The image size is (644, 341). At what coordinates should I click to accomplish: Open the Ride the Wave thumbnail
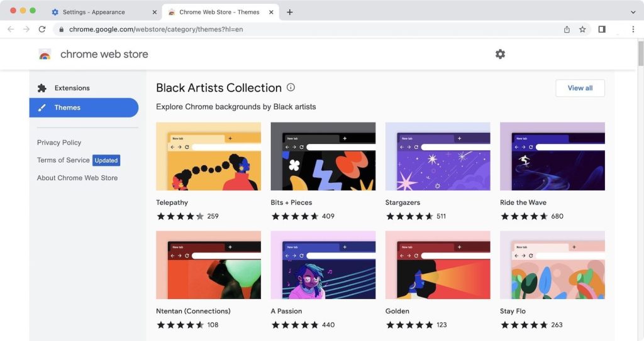click(x=552, y=156)
